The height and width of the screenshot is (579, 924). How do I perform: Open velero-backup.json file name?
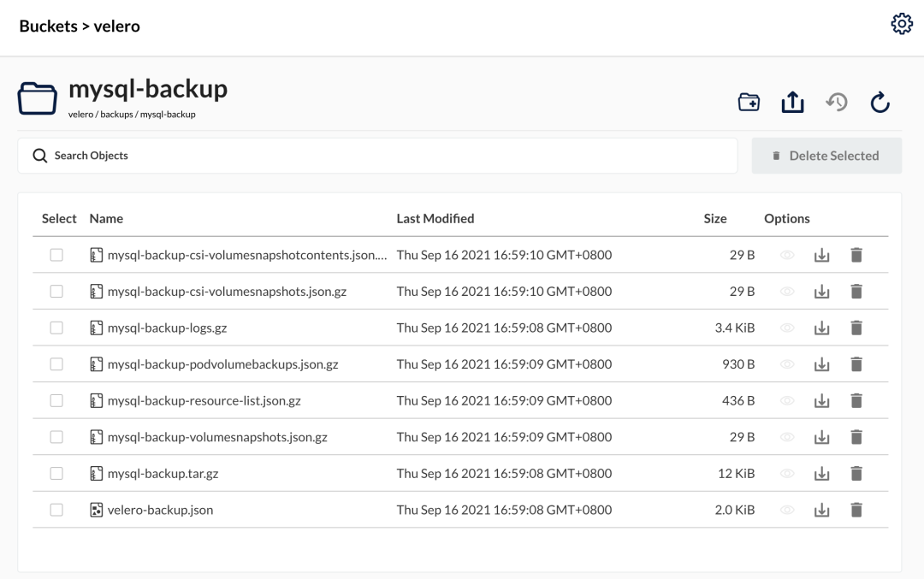pos(160,510)
